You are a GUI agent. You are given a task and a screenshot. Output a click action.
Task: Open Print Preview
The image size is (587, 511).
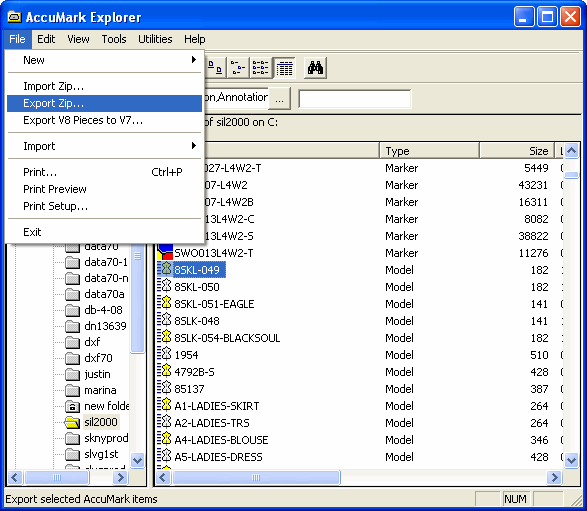pyautogui.click(x=104, y=189)
